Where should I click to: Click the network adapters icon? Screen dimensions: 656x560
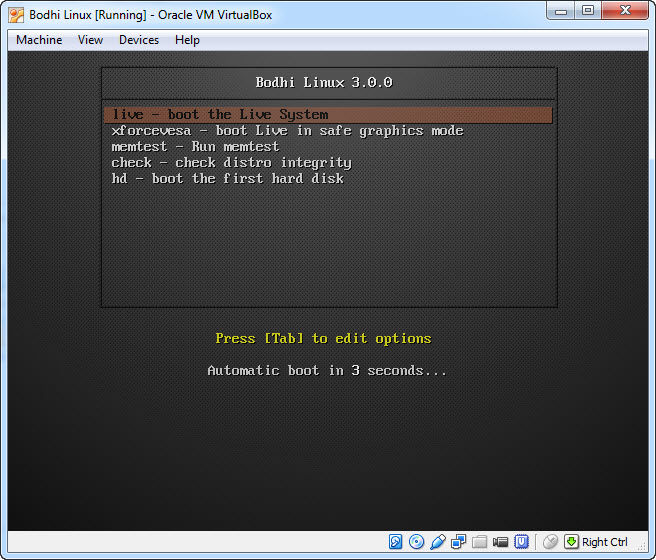click(x=459, y=542)
